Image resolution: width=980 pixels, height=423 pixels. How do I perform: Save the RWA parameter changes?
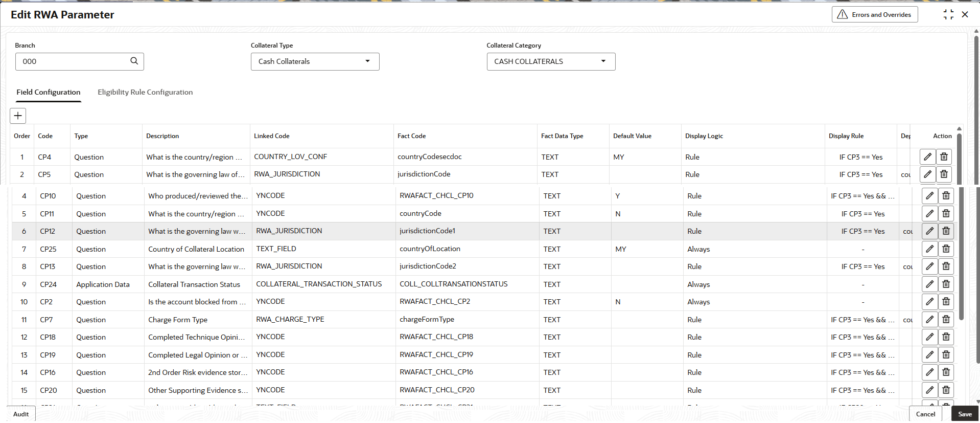[x=965, y=414]
